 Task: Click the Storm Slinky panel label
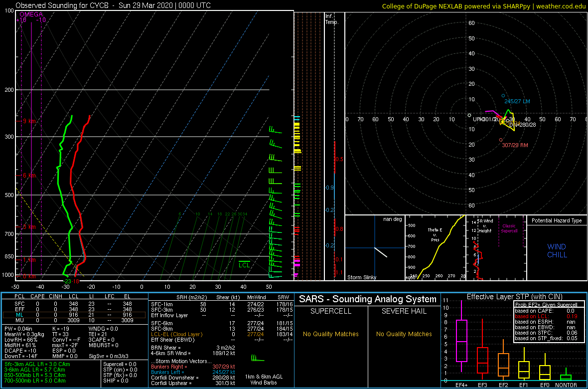tap(361, 277)
